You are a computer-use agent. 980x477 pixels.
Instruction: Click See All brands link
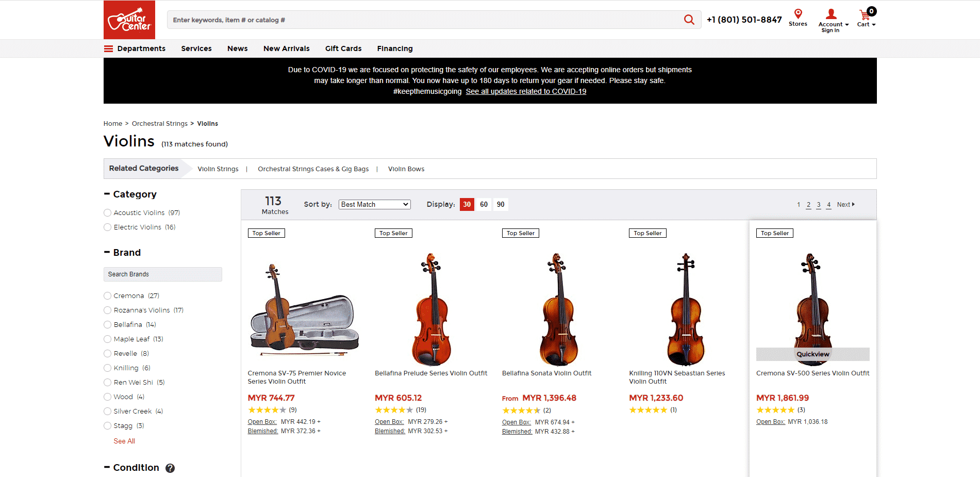124,441
